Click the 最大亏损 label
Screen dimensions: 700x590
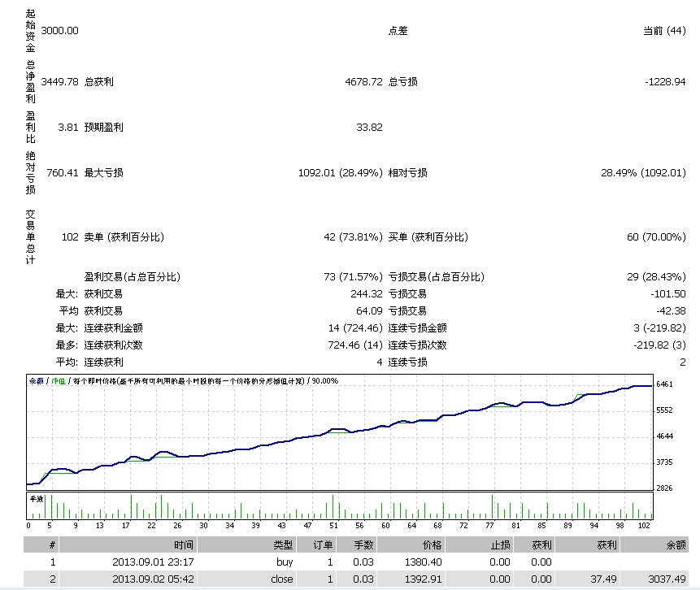pyautogui.click(x=103, y=173)
